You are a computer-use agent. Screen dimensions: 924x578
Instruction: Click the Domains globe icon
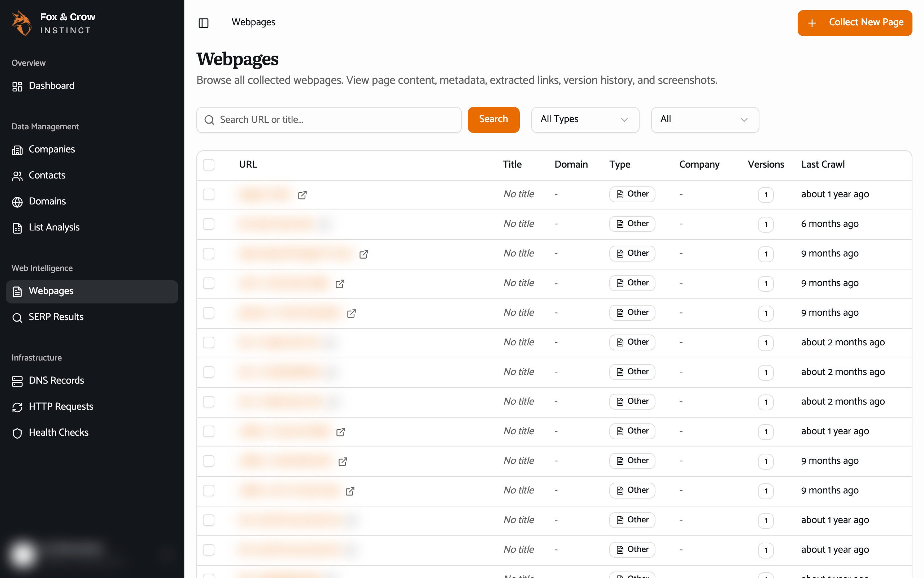(x=17, y=202)
